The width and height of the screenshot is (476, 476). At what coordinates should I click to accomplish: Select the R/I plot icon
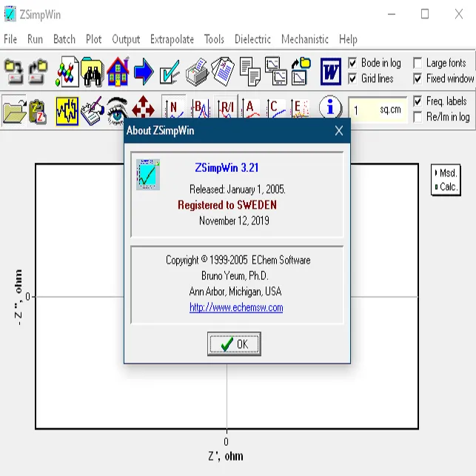pyautogui.click(x=227, y=107)
